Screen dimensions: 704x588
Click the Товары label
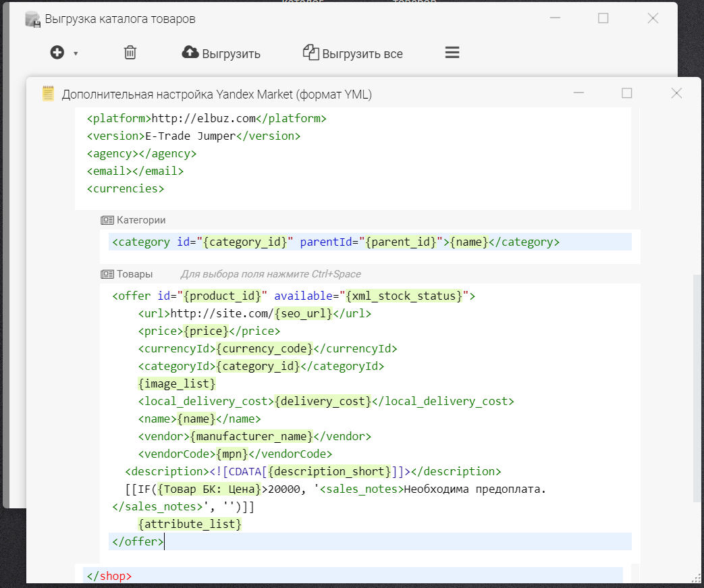(135, 274)
